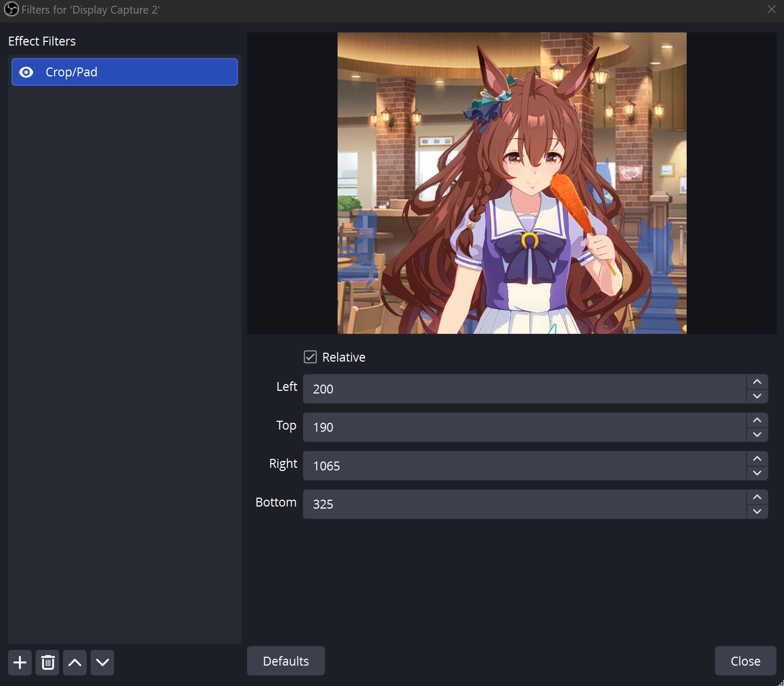Screen dimensions: 784x686
Task: Click the Bottom field label
Action: (x=276, y=502)
